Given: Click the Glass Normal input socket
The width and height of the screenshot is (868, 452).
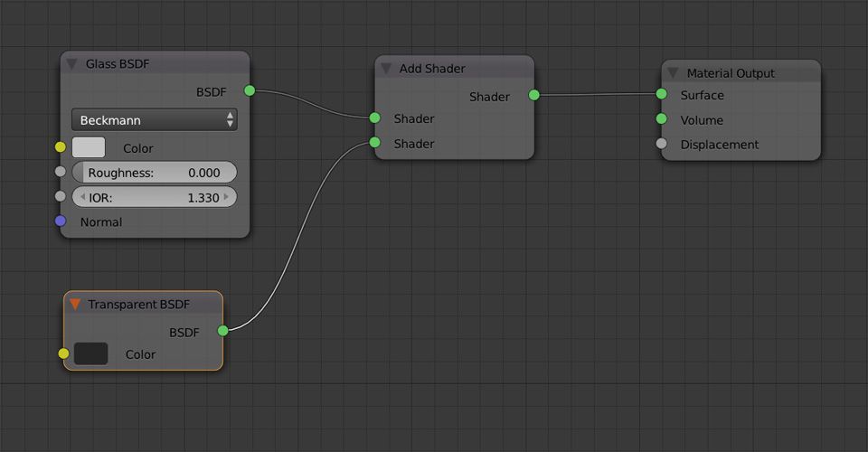Looking at the screenshot, I should coord(61,221).
